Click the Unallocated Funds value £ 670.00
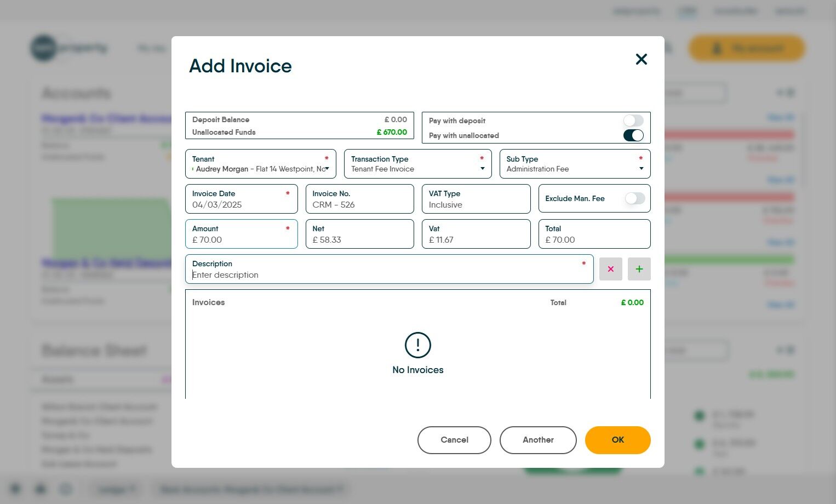Viewport: 836px width, 504px height. click(392, 132)
